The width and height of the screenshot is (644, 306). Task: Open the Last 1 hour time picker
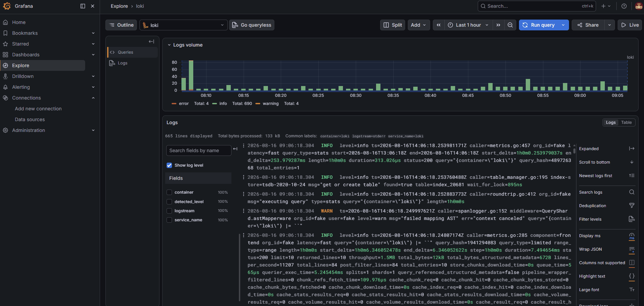point(468,25)
